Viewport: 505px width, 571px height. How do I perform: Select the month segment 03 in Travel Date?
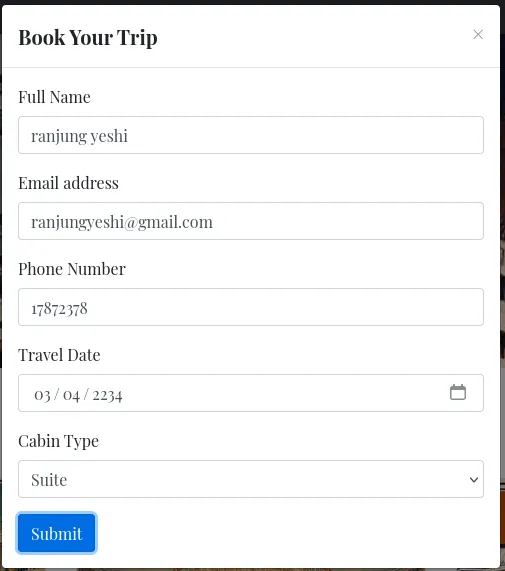(42, 395)
